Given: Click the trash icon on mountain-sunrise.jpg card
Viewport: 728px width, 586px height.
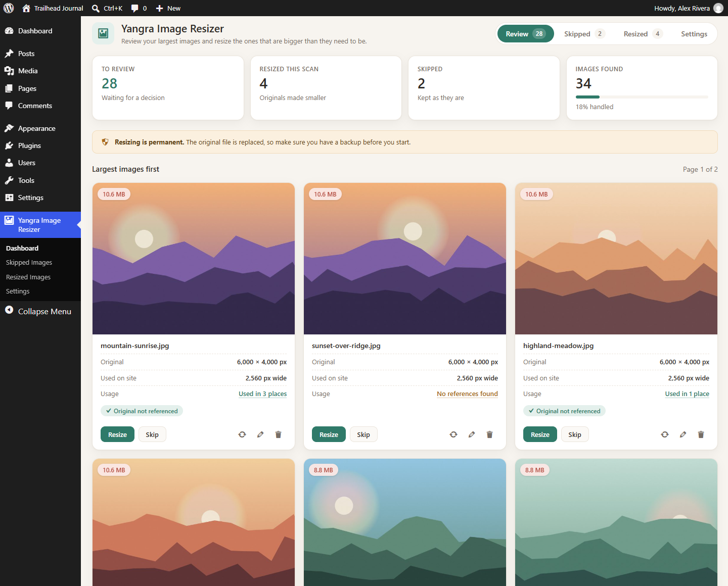Looking at the screenshot, I should (278, 434).
